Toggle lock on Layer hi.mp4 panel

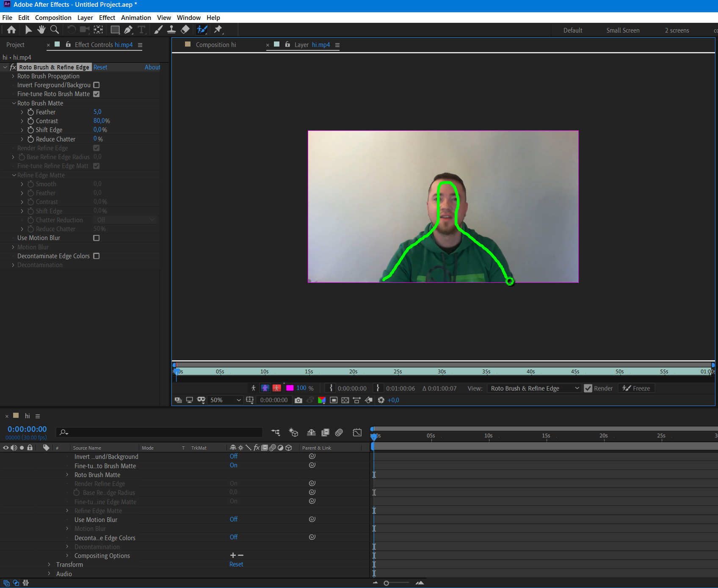(287, 44)
